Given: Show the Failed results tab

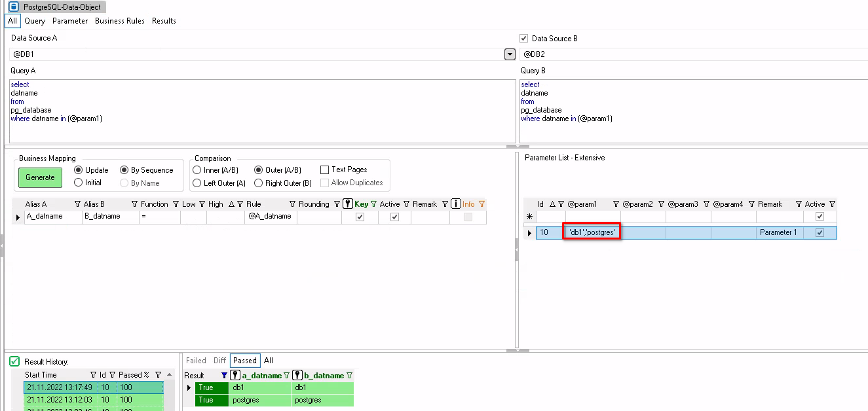Looking at the screenshot, I should coord(196,361).
